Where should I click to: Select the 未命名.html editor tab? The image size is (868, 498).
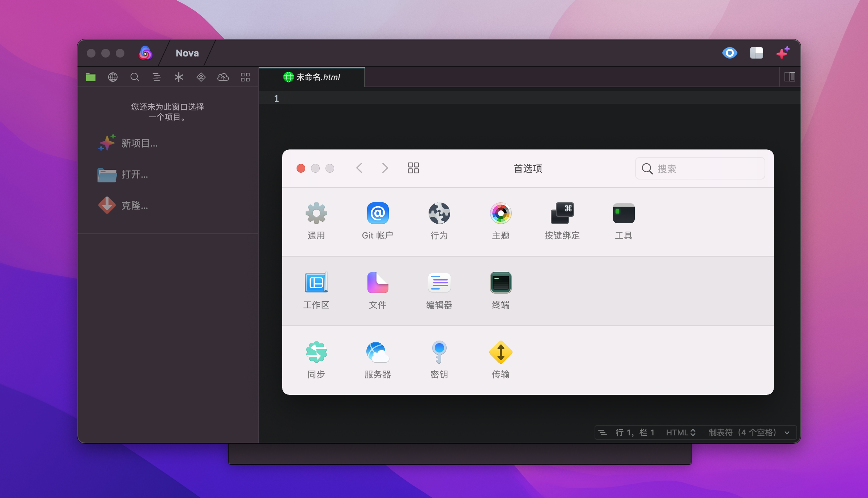(312, 77)
